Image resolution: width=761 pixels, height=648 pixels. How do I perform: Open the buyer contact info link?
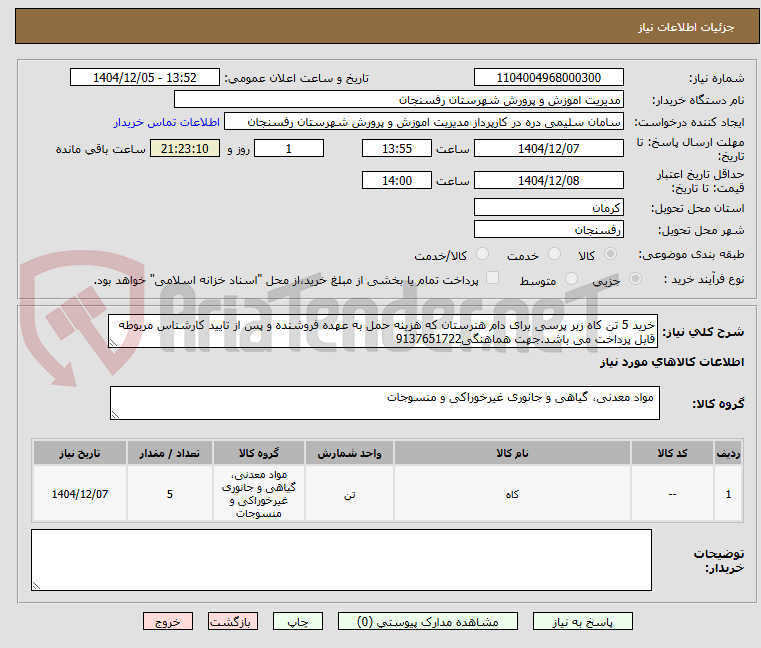coord(167,122)
